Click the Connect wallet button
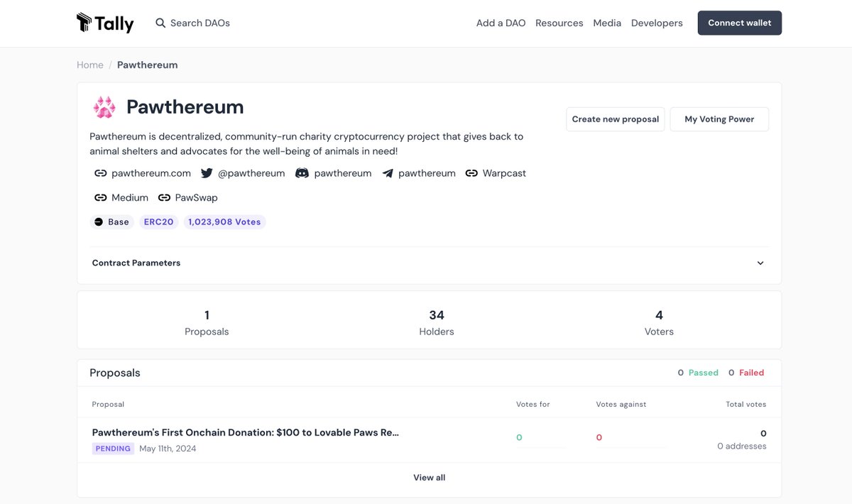The width and height of the screenshot is (852, 504). pyautogui.click(x=740, y=23)
